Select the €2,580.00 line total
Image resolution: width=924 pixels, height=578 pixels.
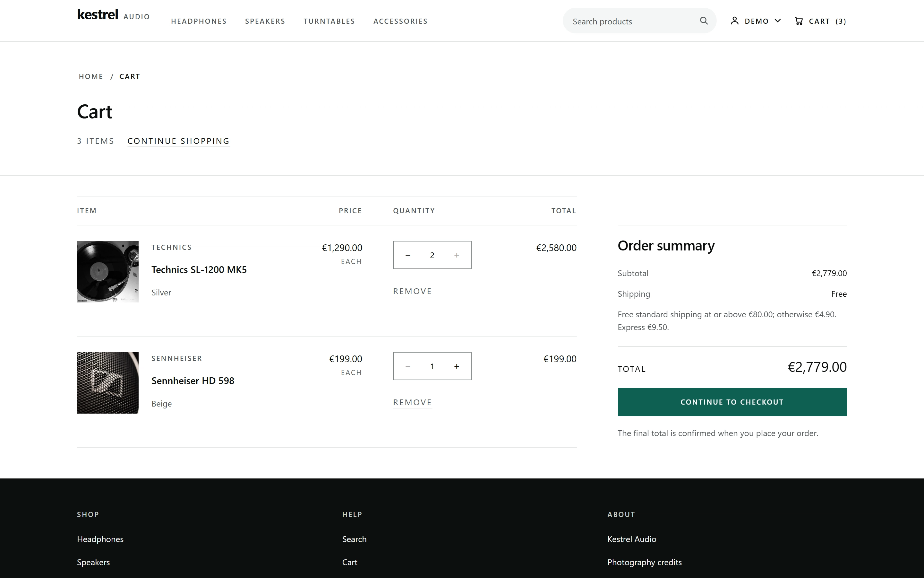(x=556, y=248)
